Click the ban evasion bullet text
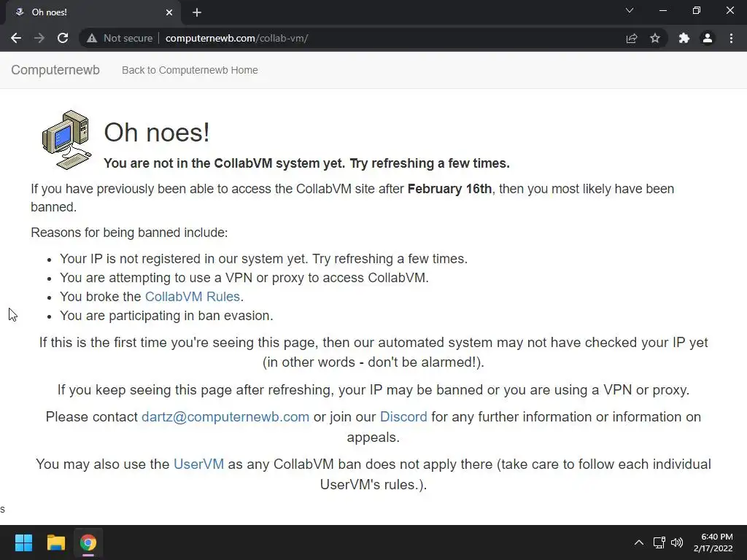This screenshot has width=747, height=560. click(166, 316)
